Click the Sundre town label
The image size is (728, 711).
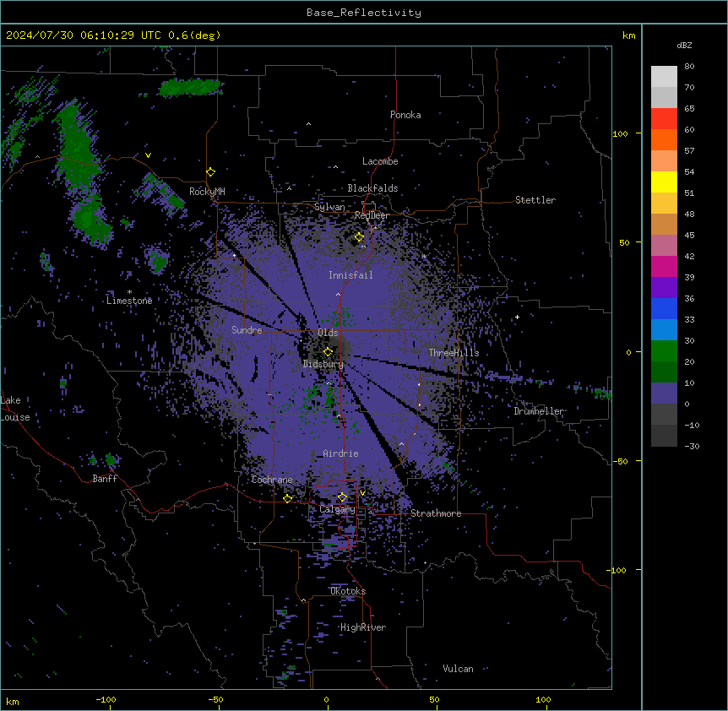click(247, 330)
